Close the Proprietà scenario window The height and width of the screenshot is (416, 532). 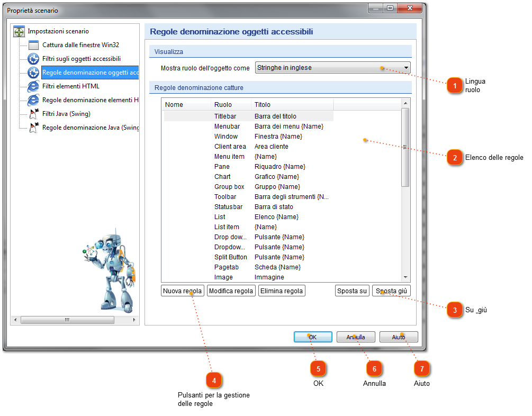coord(410,8)
